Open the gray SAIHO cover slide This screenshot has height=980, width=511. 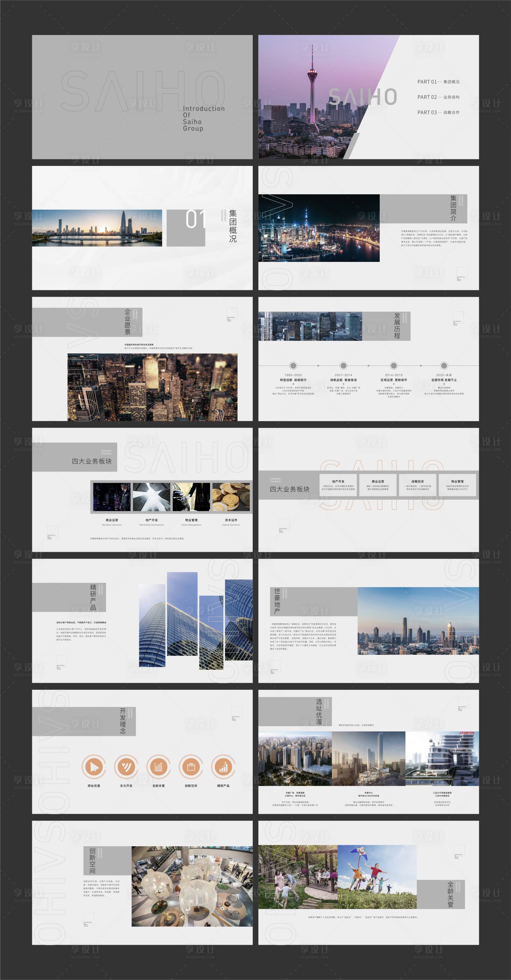pyautogui.click(x=142, y=97)
